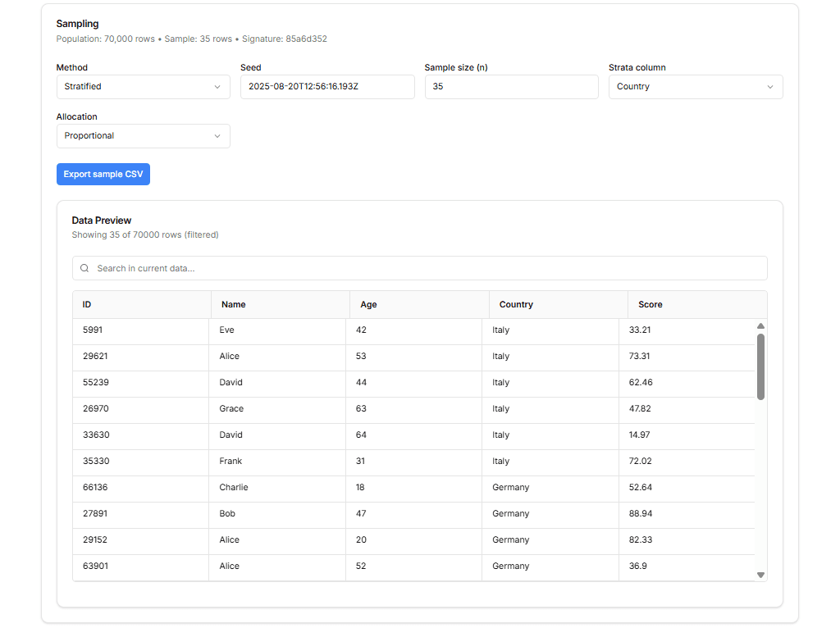840x637 pixels.
Task: Click the Charlie name cell
Action: click(x=234, y=488)
